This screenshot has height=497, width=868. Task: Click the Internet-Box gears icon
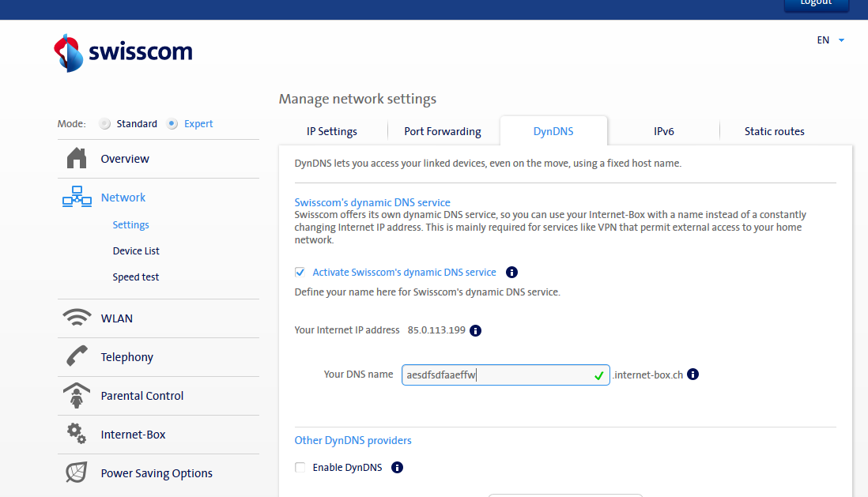tap(77, 434)
